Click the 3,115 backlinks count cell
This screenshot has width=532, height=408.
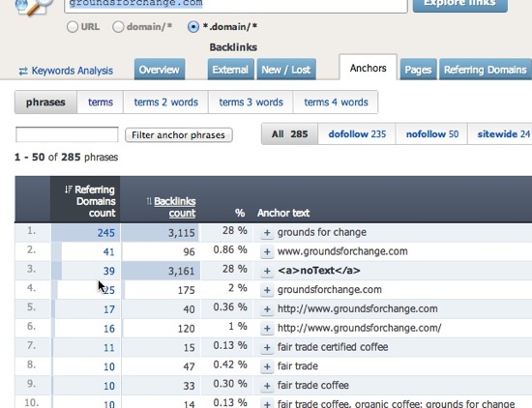[161, 233]
